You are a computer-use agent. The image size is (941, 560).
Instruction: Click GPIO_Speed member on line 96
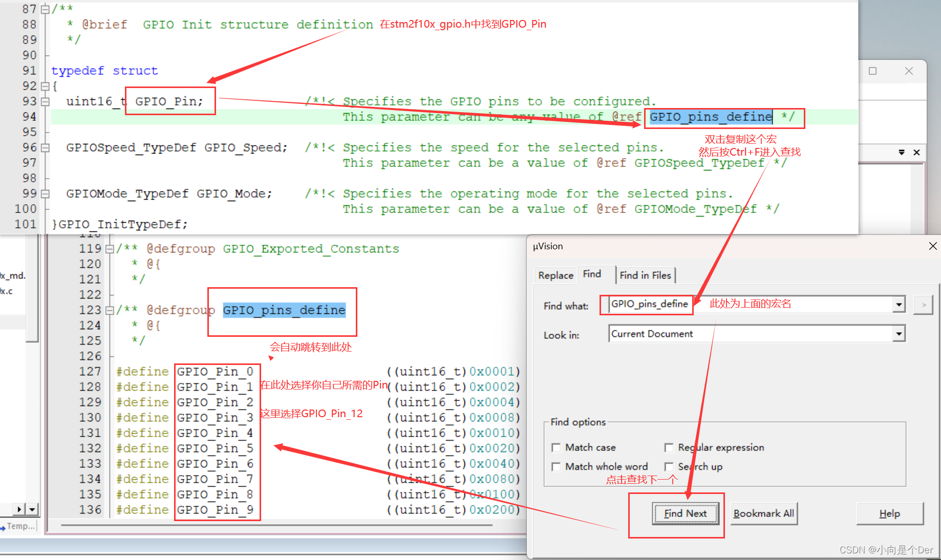(243, 147)
